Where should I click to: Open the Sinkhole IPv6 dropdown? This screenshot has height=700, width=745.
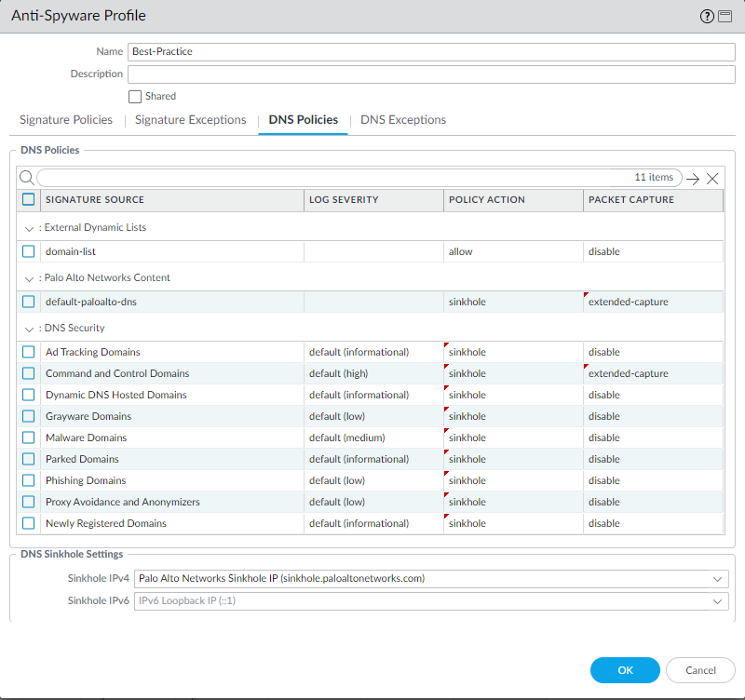point(716,601)
